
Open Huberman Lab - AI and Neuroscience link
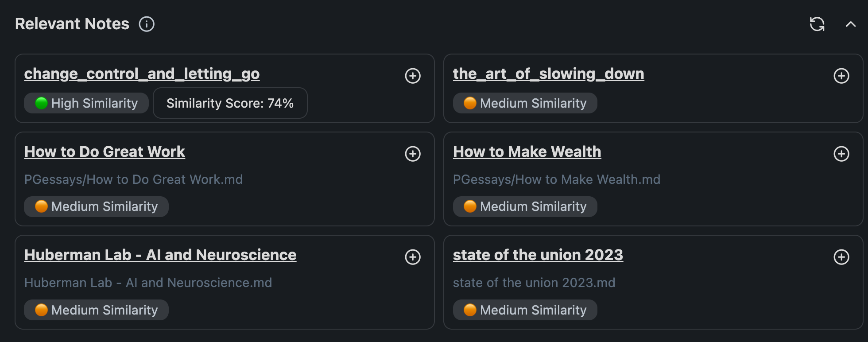click(160, 255)
